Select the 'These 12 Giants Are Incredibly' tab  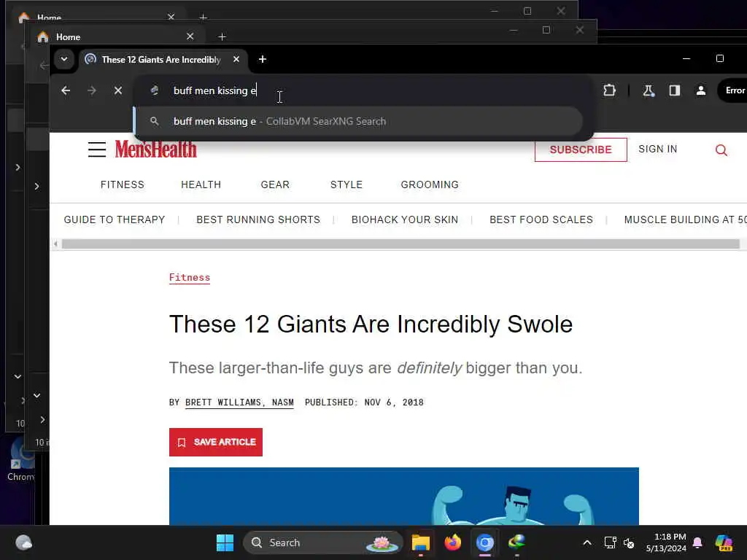point(163,60)
